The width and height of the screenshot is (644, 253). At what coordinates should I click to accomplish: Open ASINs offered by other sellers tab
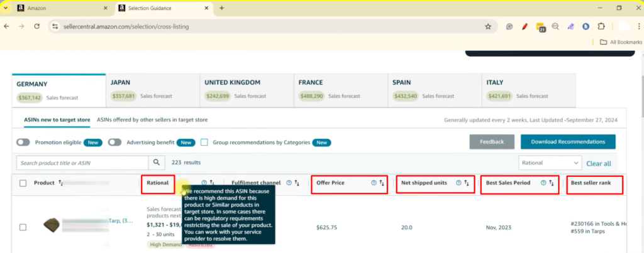click(x=152, y=120)
